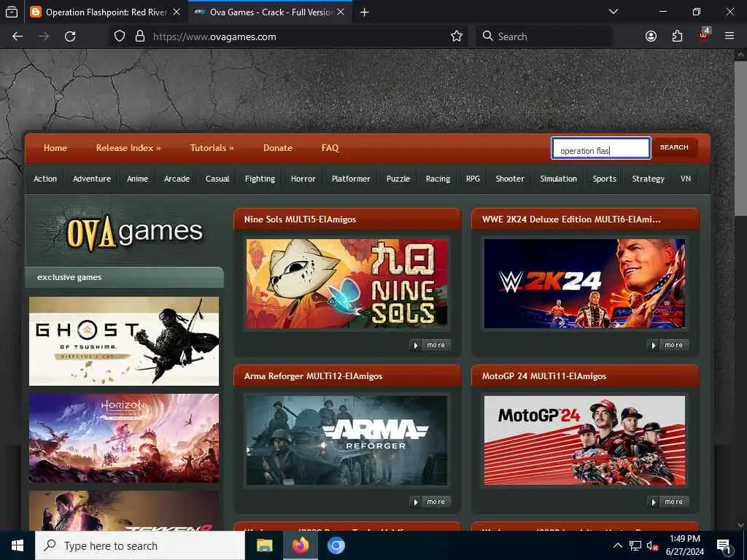Submit the site SEARCH button

674,147
